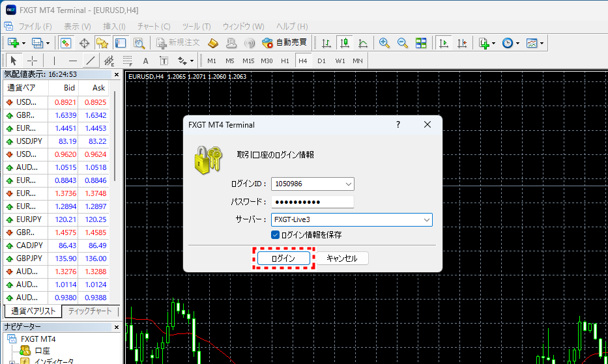Open the チャート (C) menu
The image size is (608, 364).
[x=153, y=26]
